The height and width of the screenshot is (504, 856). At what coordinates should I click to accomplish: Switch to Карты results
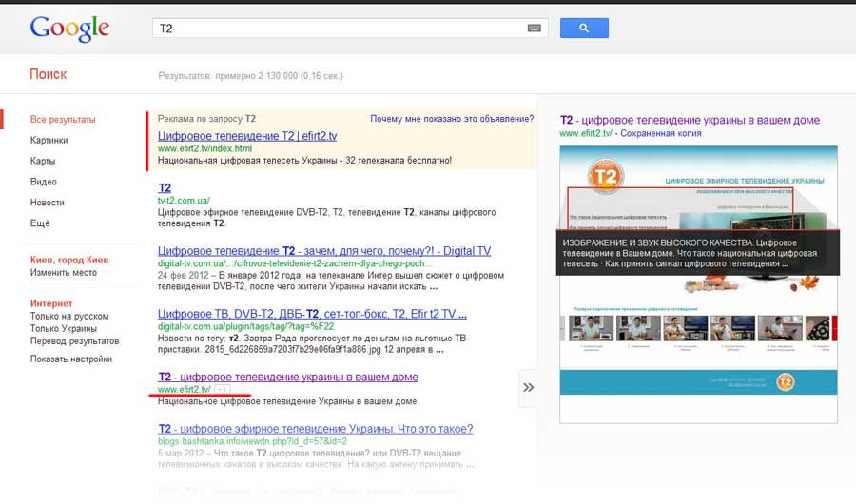tap(43, 161)
